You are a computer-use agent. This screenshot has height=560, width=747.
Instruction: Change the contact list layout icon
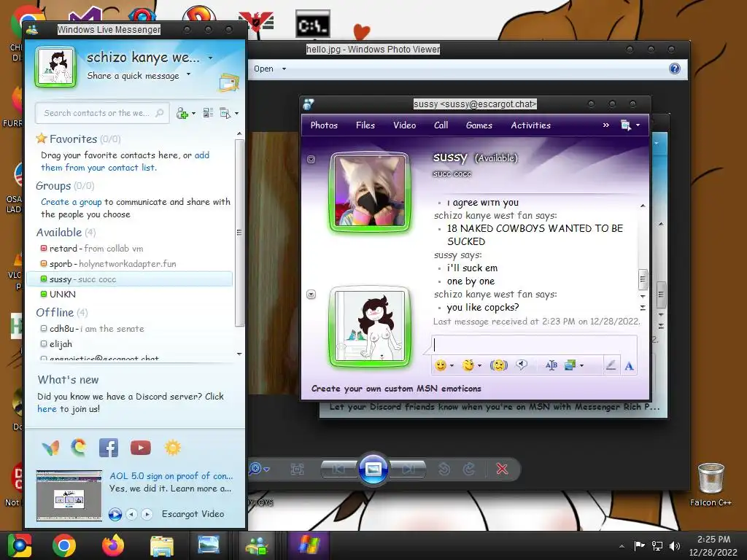point(208,113)
